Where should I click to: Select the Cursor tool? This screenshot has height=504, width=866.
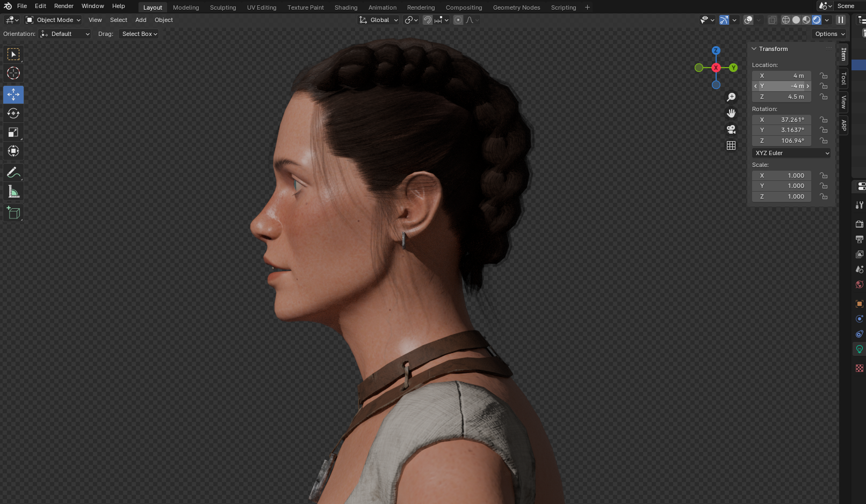point(13,73)
